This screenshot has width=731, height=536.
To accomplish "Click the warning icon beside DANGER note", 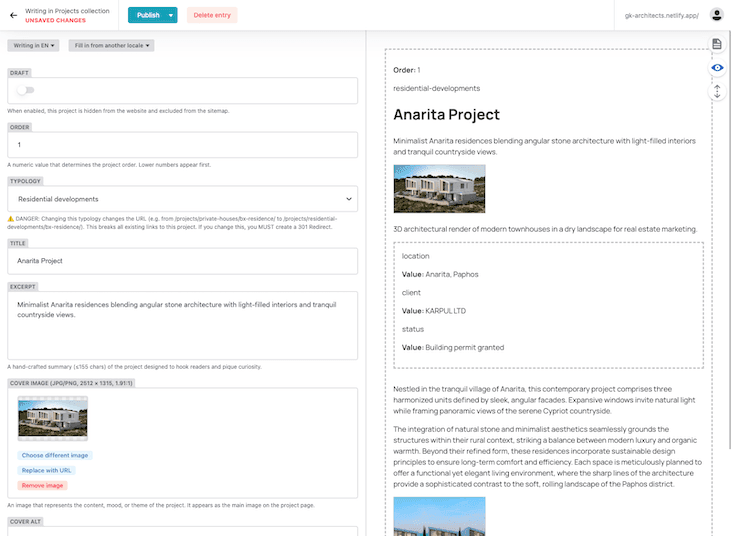I will click(x=11, y=219).
